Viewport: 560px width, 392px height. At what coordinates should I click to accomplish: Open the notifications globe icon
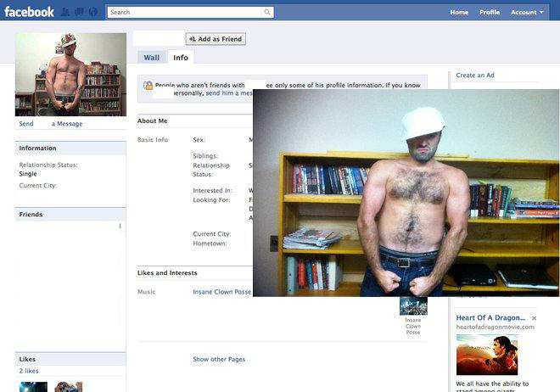point(92,12)
